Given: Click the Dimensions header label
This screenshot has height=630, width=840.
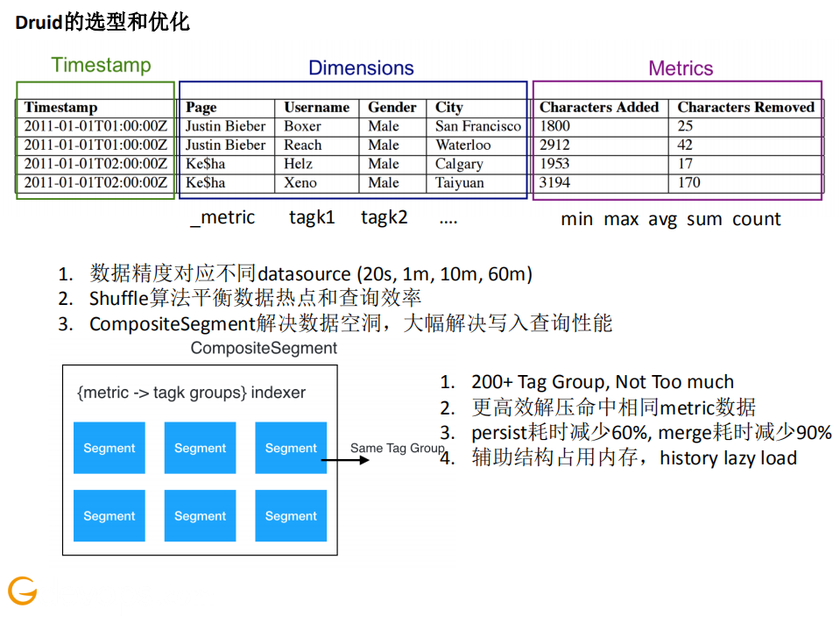Looking at the screenshot, I should tap(361, 68).
